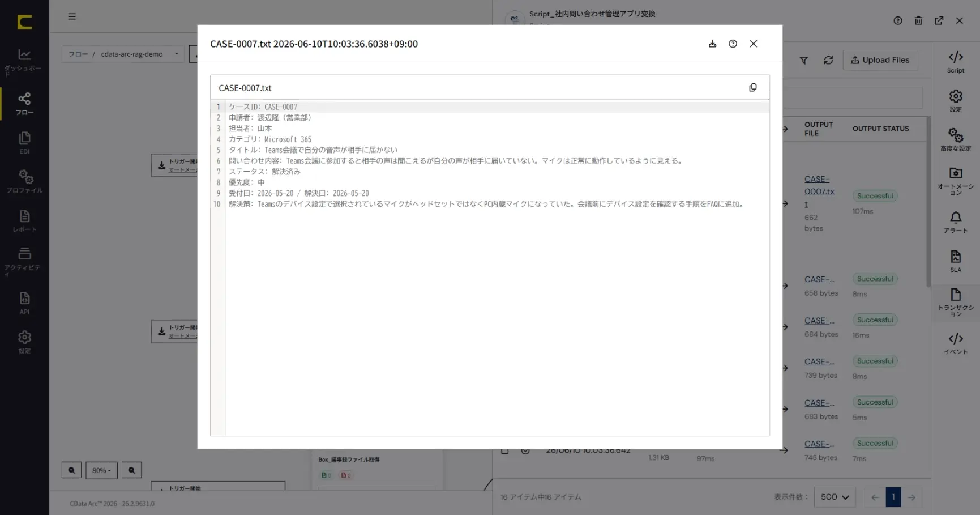Click the filter icon beside Upload Files

803,60
